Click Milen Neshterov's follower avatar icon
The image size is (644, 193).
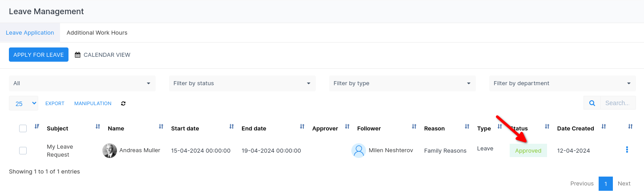(x=358, y=151)
